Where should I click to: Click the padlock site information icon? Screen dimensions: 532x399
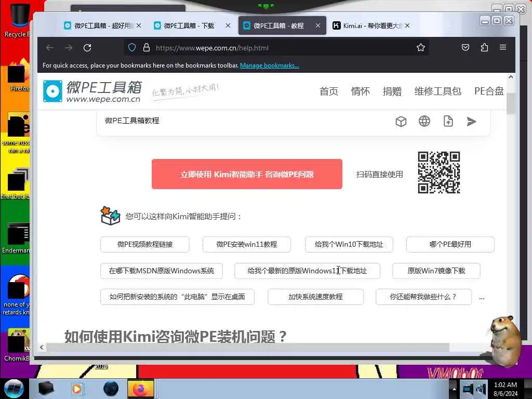click(146, 48)
